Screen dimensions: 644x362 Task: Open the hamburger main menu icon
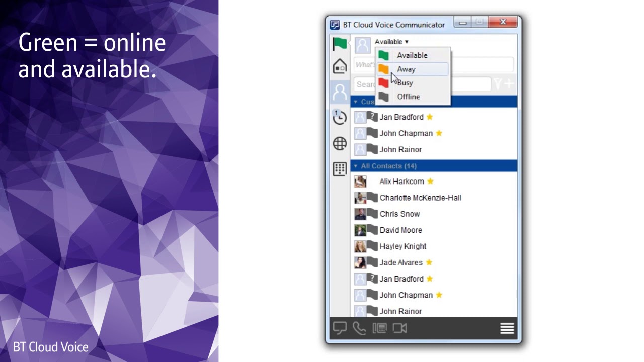(x=507, y=328)
